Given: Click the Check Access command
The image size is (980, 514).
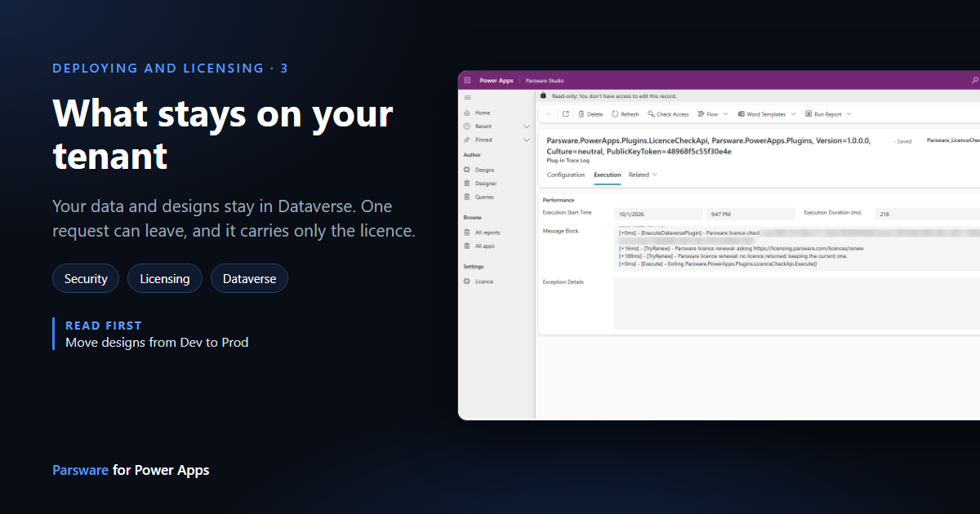Looking at the screenshot, I should (668, 114).
